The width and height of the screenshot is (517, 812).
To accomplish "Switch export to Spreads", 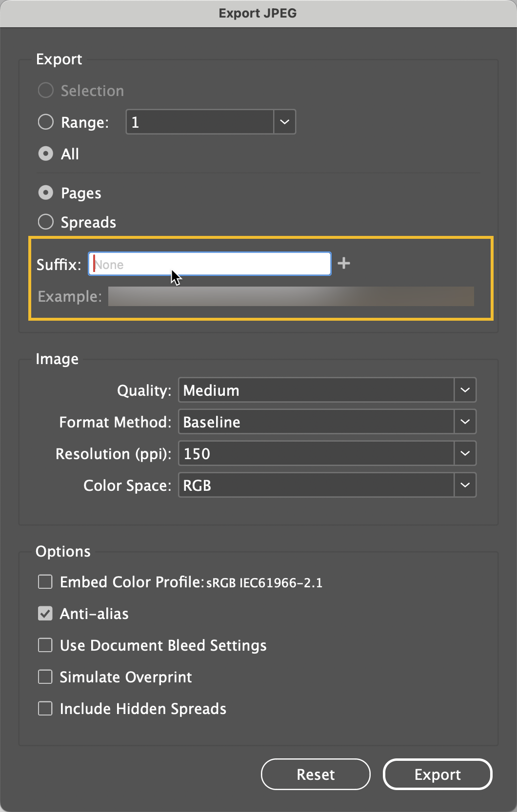I will (x=46, y=222).
